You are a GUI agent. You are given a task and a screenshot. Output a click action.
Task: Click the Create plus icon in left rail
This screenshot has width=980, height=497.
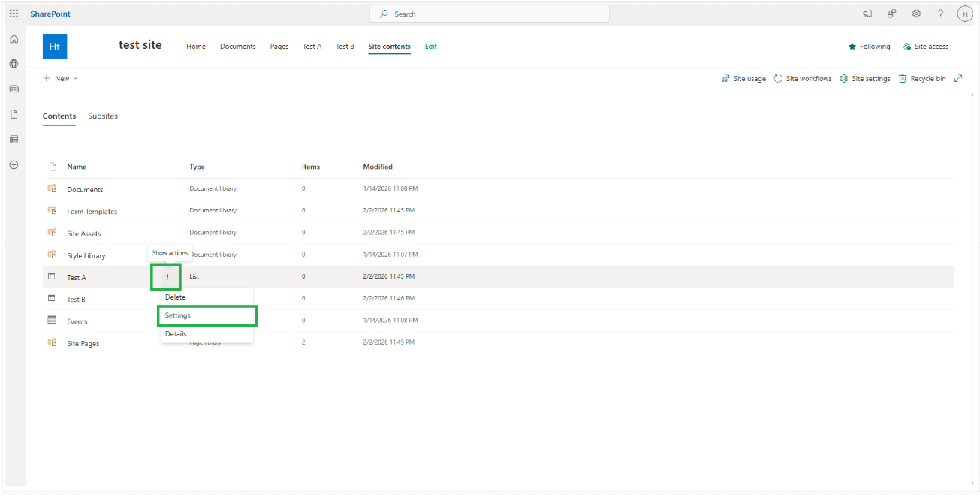[14, 164]
